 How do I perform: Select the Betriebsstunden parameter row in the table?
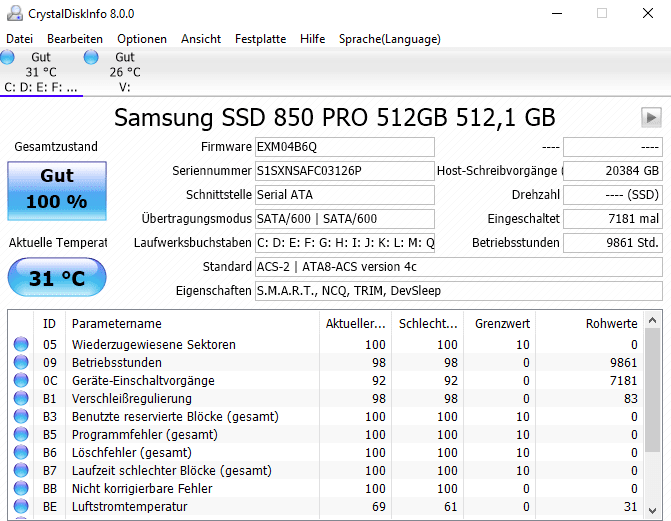coord(326,362)
